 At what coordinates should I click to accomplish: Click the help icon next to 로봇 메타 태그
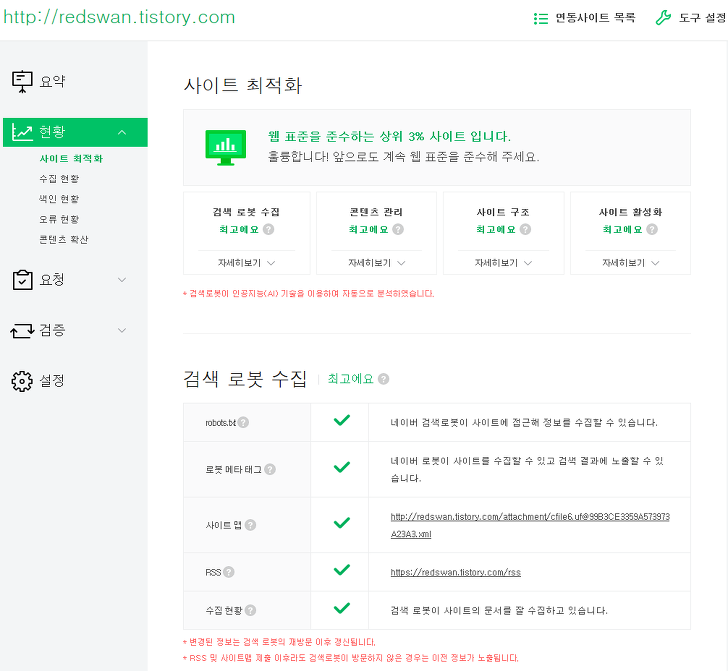pyautogui.click(x=270, y=469)
